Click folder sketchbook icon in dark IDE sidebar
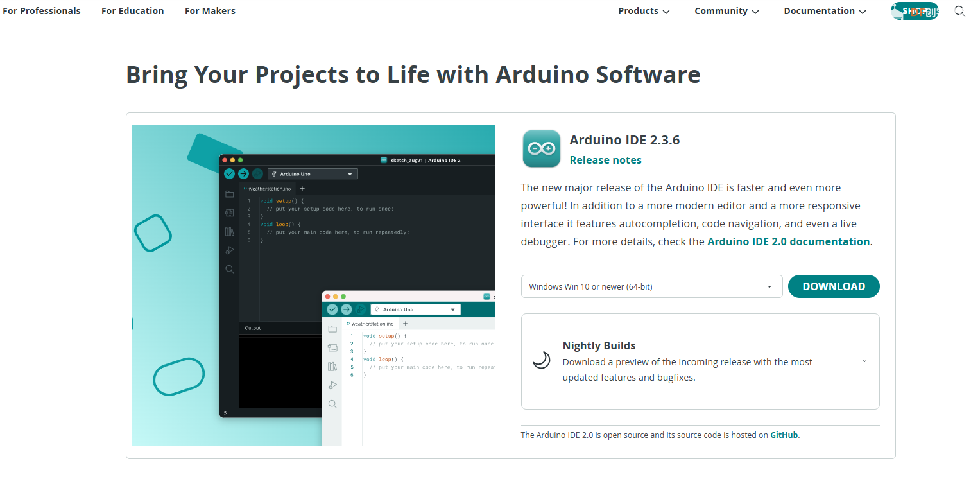 pyautogui.click(x=229, y=194)
